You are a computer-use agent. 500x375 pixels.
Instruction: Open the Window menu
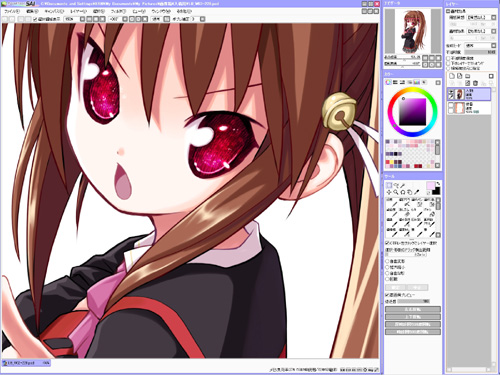(x=161, y=11)
